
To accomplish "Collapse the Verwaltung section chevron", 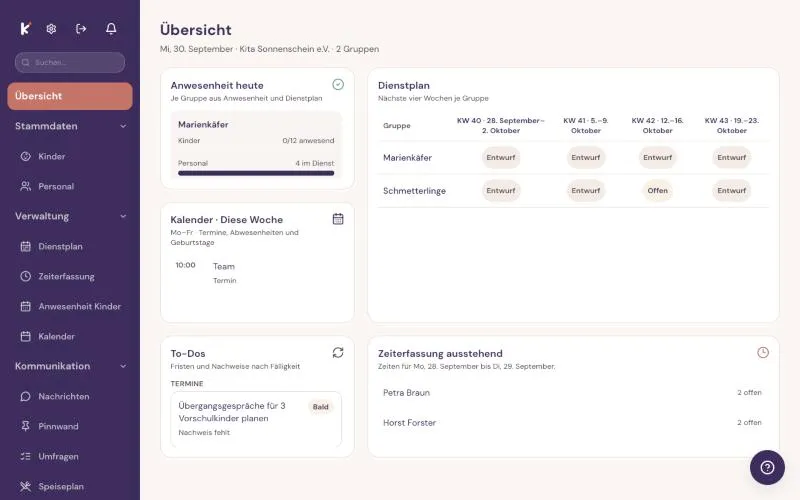I will 123,216.
